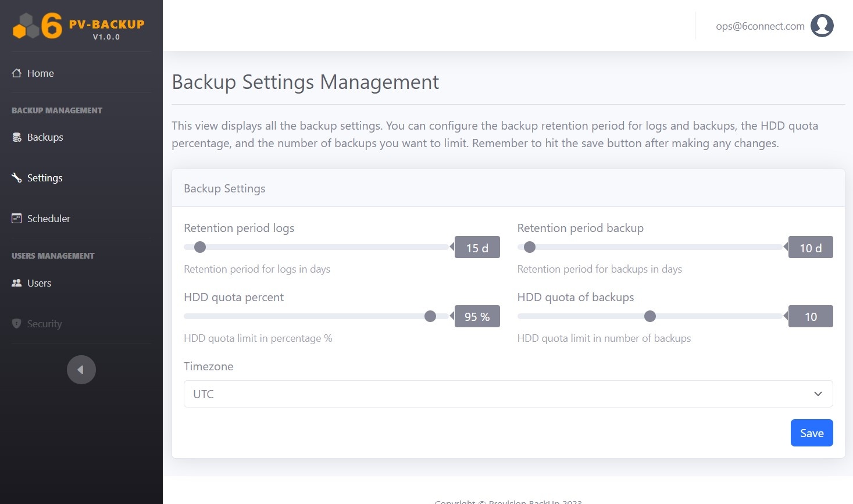Click the ops@6connect.com account link
The width and height of the screenshot is (853, 504).
click(x=760, y=26)
